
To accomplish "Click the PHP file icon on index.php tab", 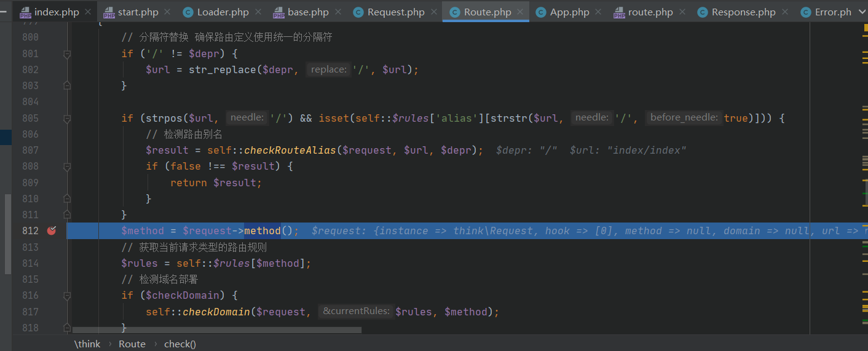I will click(25, 12).
